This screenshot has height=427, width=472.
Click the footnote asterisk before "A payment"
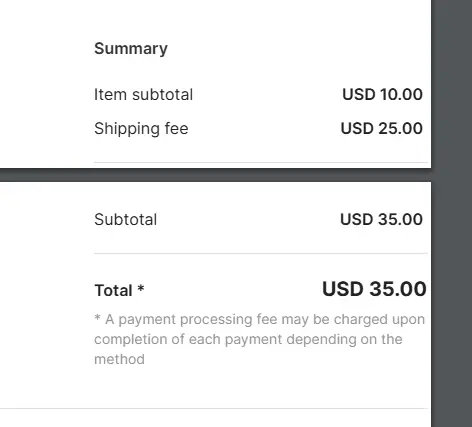coord(97,317)
